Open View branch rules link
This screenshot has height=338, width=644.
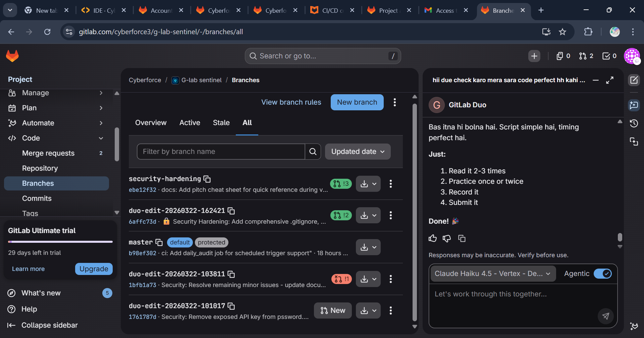pos(291,102)
